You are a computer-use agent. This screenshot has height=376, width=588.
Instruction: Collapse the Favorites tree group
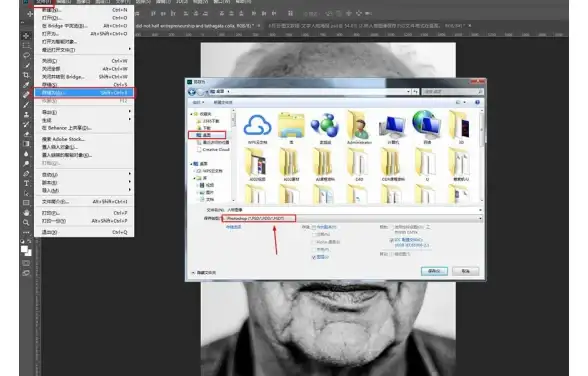click(191, 114)
